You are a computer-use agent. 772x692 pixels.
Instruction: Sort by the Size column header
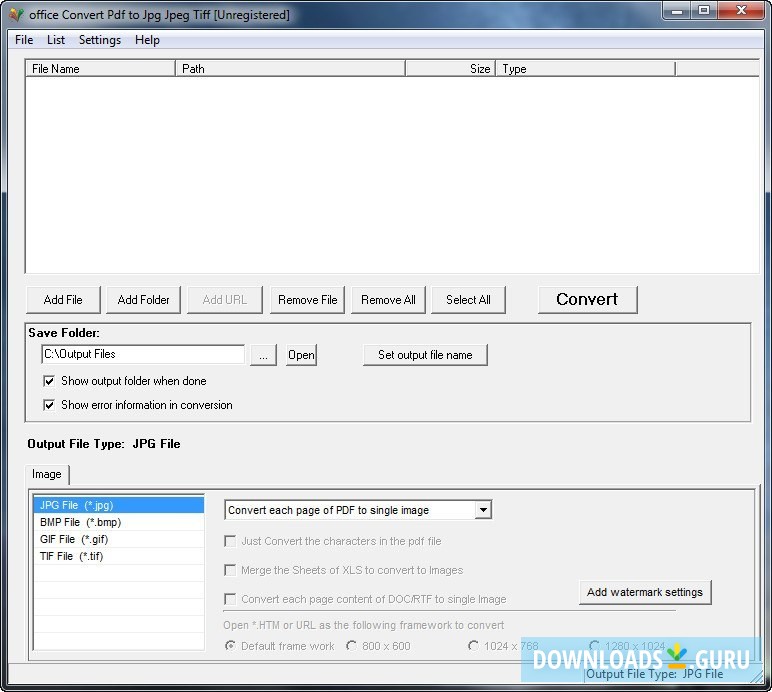(450, 69)
